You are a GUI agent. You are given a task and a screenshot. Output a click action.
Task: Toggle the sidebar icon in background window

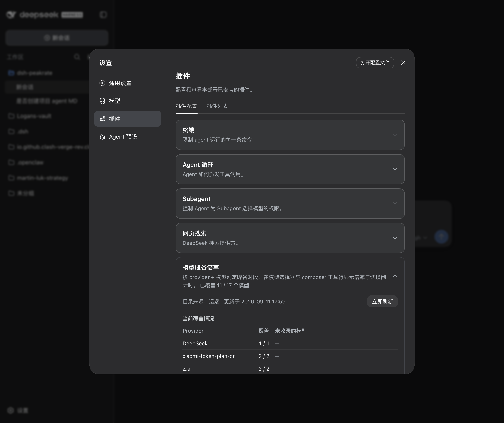point(103,15)
